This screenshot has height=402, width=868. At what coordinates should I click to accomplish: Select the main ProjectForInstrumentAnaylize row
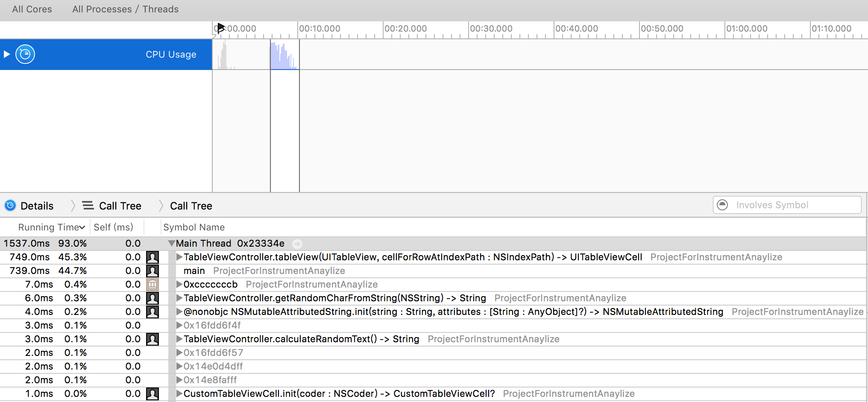click(434, 271)
